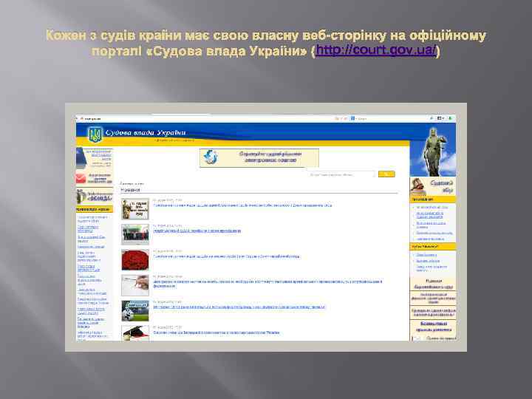Viewport: 532px width, 399px height.
Task: Click the globe icon in the center banner
Action: [x=211, y=157]
